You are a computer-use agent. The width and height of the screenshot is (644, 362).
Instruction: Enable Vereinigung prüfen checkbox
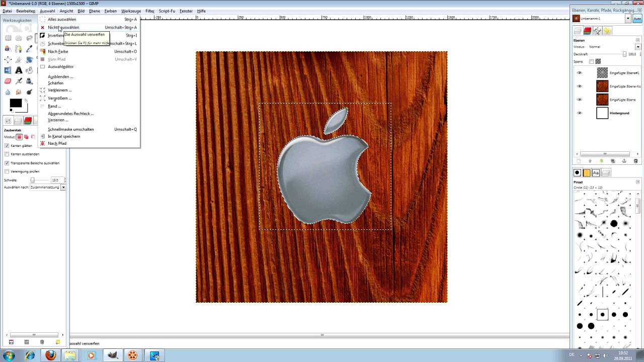click(x=7, y=171)
